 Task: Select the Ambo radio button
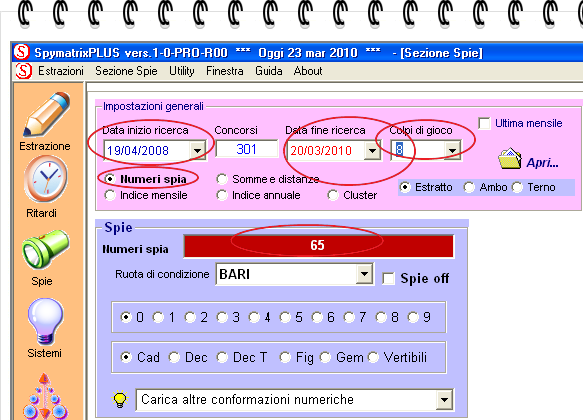tap(469, 187)
